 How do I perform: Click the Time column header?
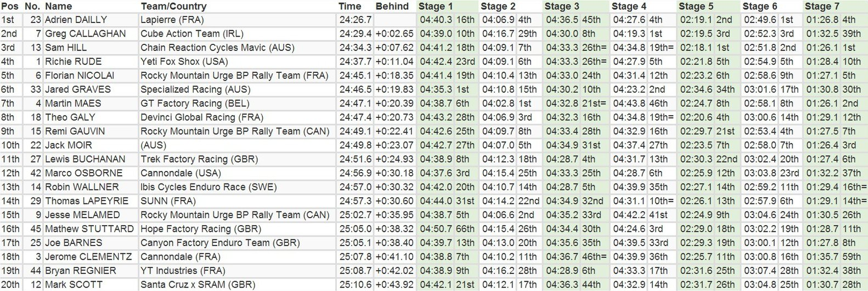point(350,7)
